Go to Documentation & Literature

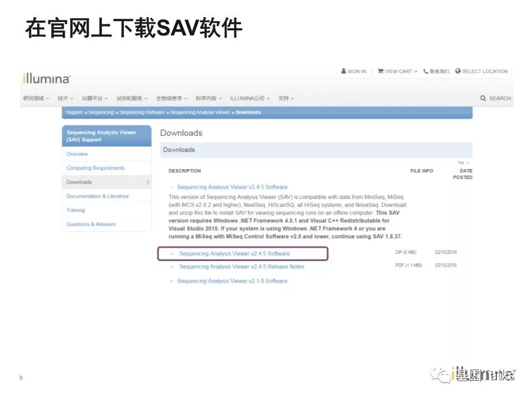[x=98, y=196]
